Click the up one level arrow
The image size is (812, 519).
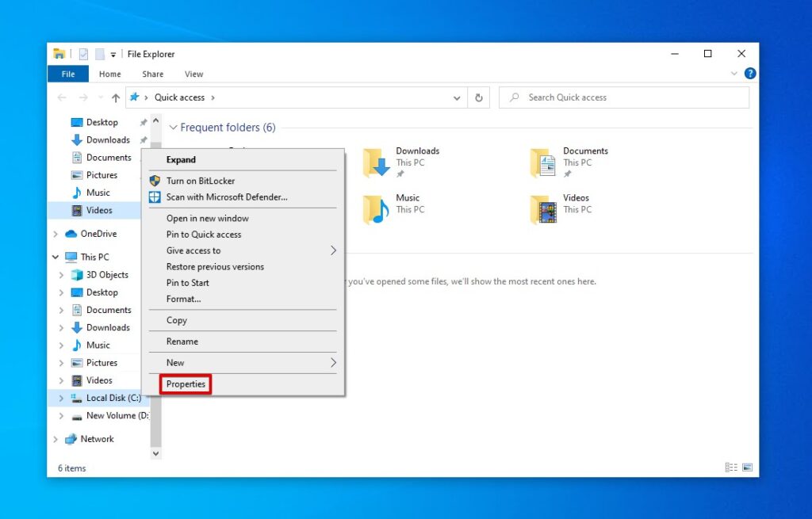click(x=116, y=97)
